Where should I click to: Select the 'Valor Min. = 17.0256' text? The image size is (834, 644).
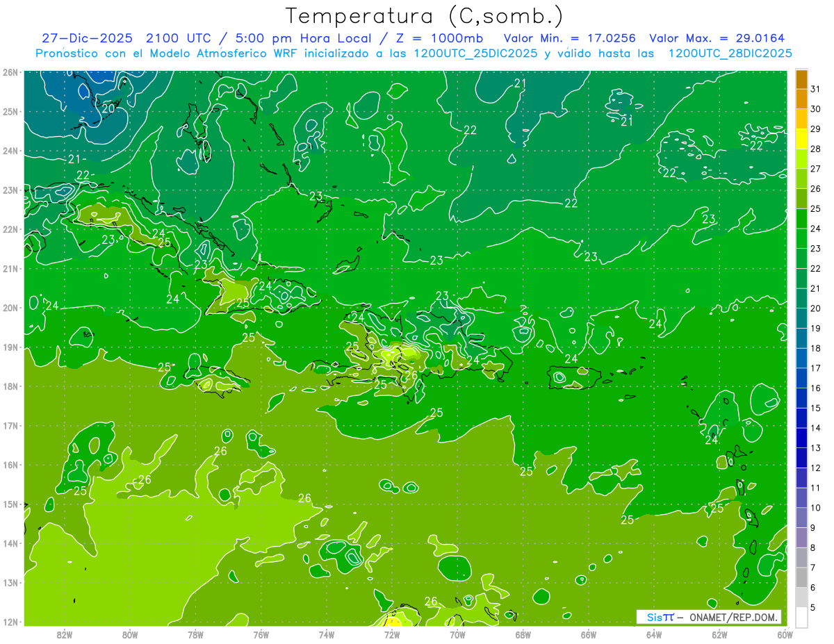[569, 38]
